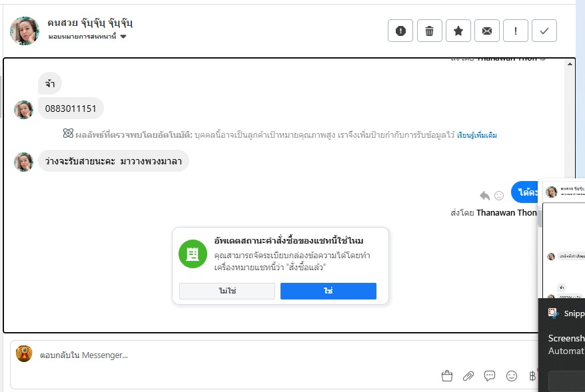Image resolution: width=585 pixels, height=392 pixels.
Task: Add a reaction with the smiley next to message
Action: point(499,195)
